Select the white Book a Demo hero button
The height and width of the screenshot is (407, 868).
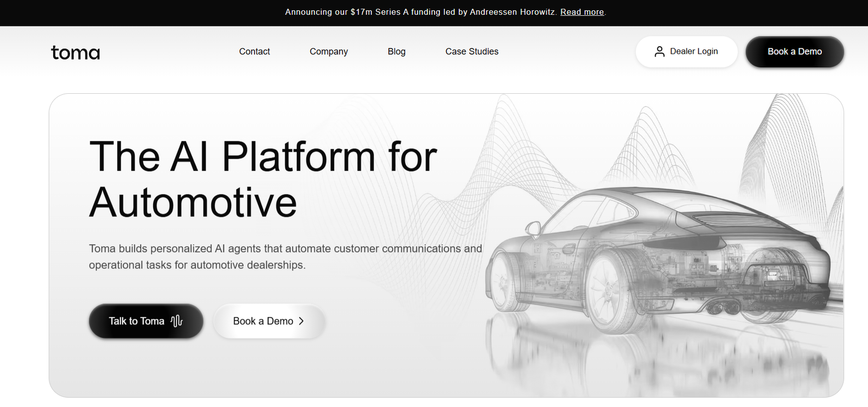coord(263,321)
